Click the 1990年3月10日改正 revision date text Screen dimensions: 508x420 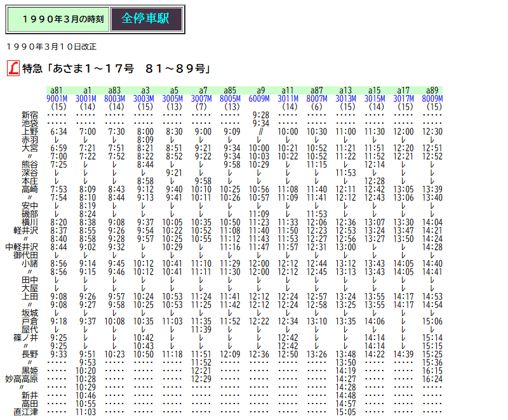pyautogui.click(x=51, y=47)
